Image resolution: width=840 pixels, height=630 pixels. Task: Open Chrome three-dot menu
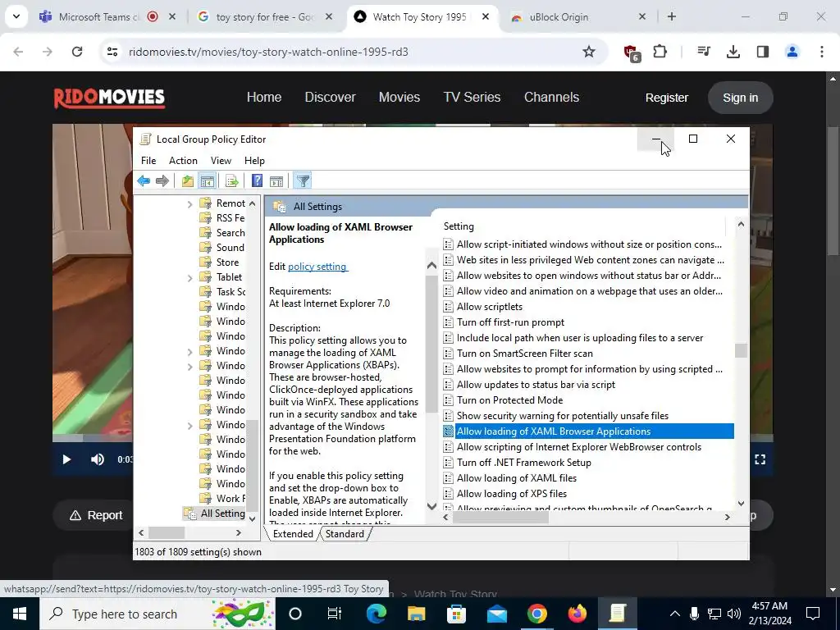point(822,52)
